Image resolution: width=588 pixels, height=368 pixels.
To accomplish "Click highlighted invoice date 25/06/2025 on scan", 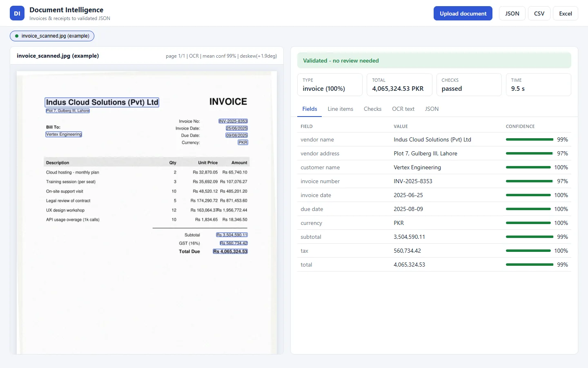I will (x=237, y=128).
